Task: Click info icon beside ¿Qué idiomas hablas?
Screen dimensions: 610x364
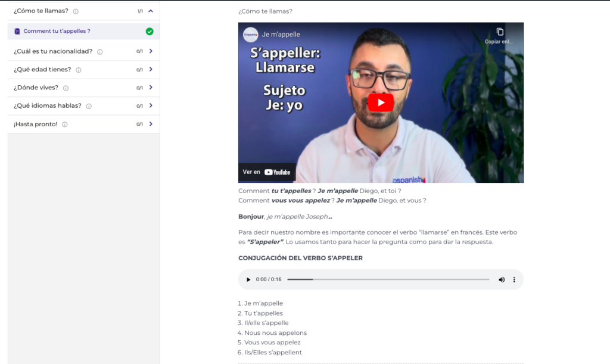Action: click(89, 106)
